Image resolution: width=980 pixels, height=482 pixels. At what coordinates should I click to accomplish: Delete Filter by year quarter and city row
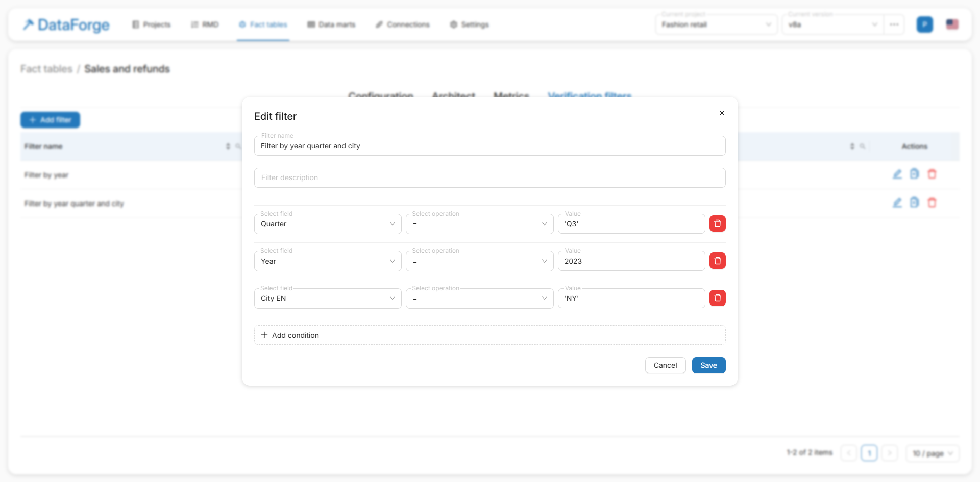(932, 203)
